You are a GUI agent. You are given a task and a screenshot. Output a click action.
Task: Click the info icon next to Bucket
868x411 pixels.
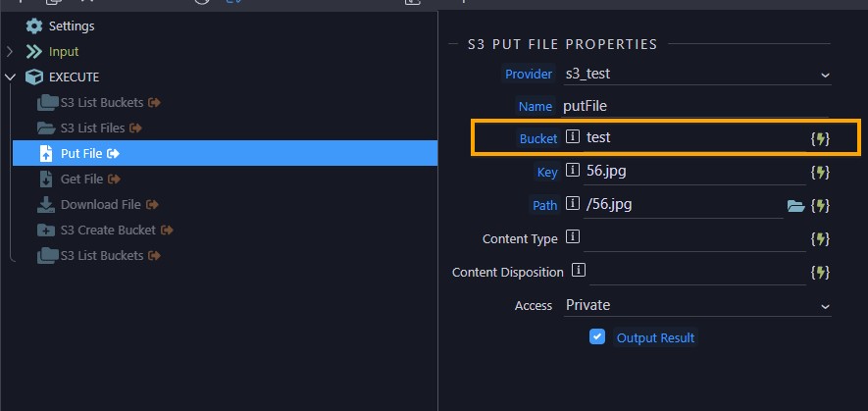coord(573,136)
